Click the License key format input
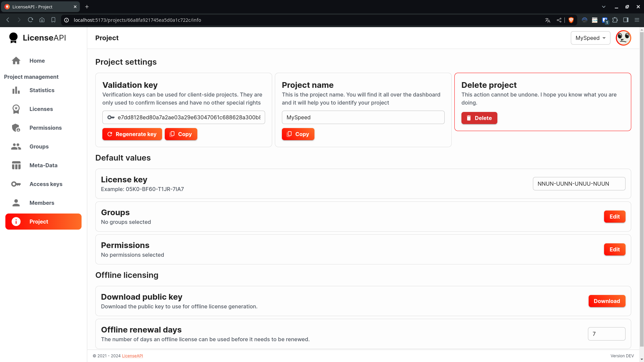 [579, 184]
